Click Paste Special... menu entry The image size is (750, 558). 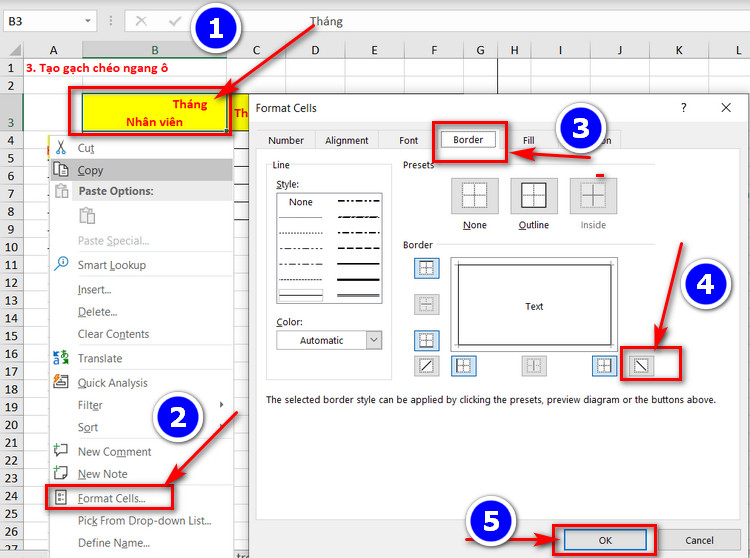[113, 241]
